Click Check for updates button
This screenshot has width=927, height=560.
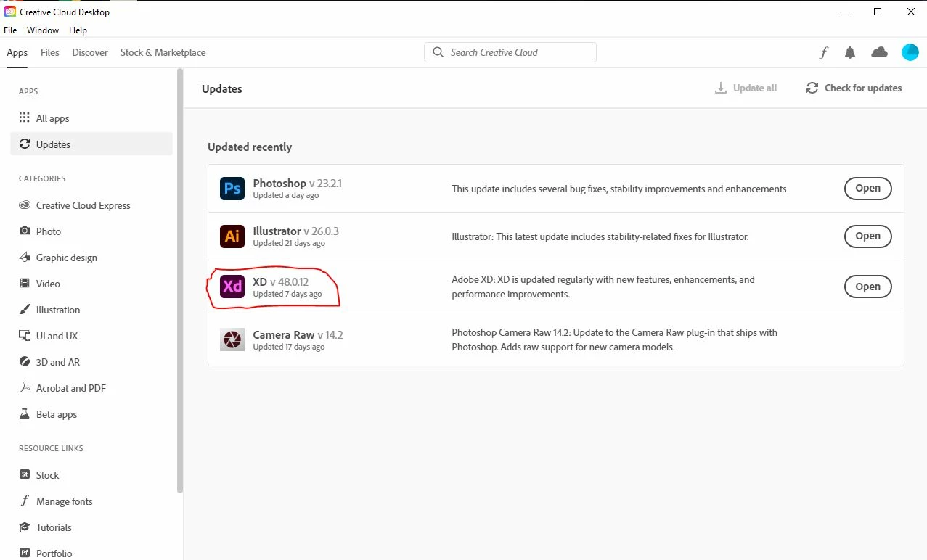coord(854,88)
